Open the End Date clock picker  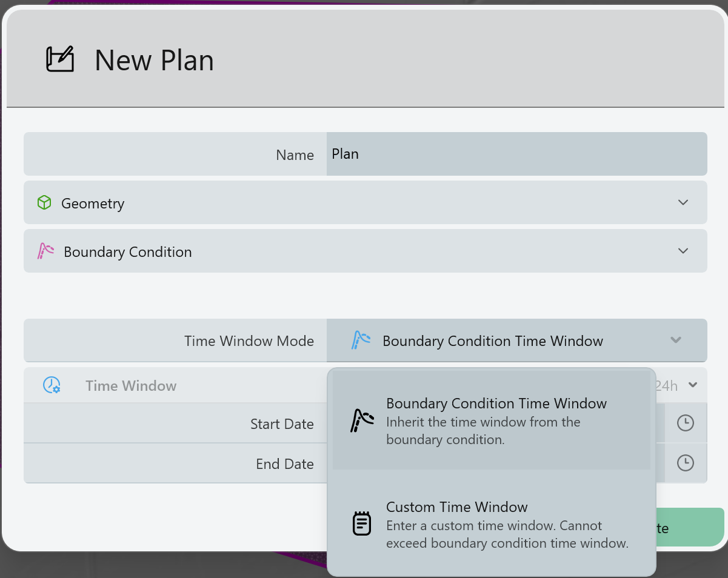pos(685,463)
